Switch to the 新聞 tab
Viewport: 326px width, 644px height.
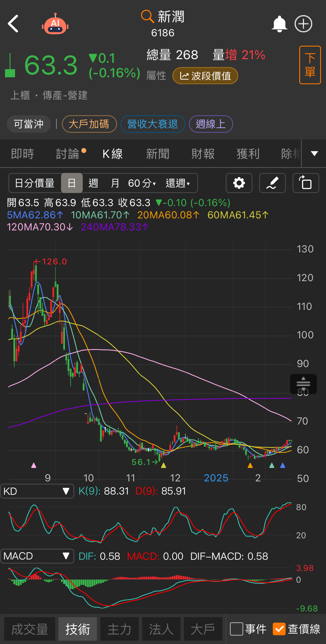(158, 154)
